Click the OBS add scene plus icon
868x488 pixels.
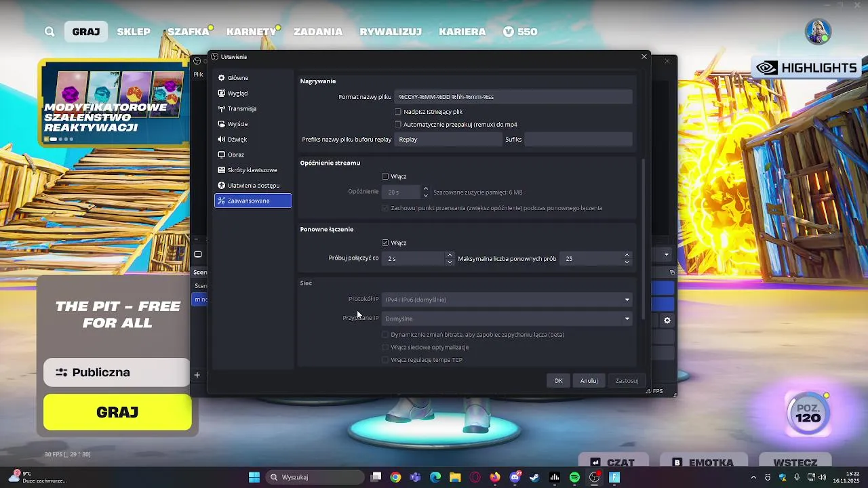tap(197, 375)
